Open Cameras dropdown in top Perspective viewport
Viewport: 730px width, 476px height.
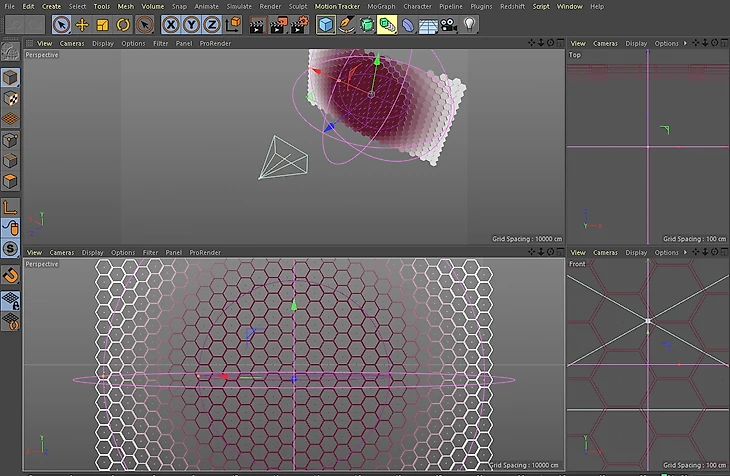[x=73, y=43]
